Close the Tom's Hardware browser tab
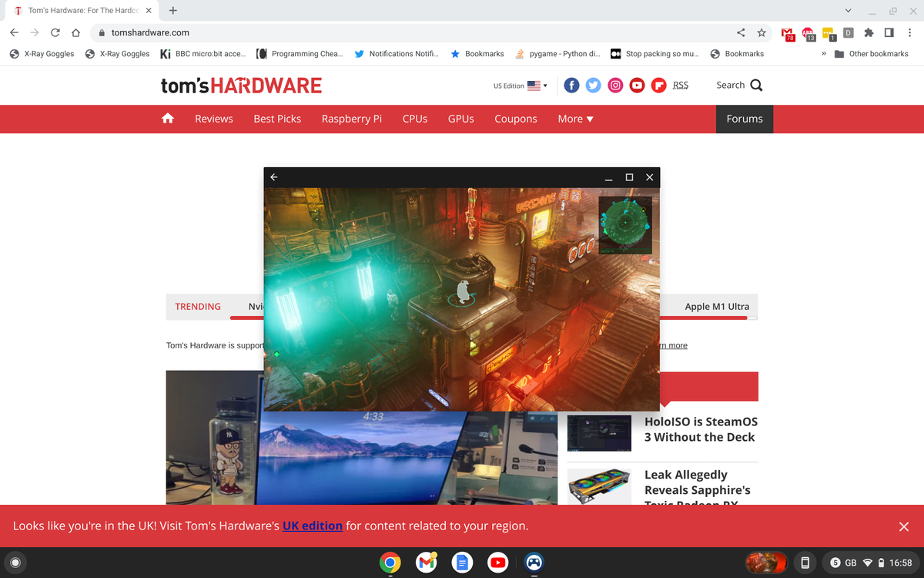The image size is (924, 578). pos(149,11)
